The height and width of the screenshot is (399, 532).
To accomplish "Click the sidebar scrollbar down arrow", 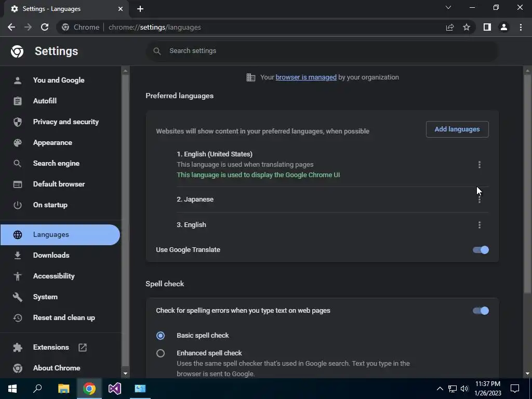I will 125,374.
